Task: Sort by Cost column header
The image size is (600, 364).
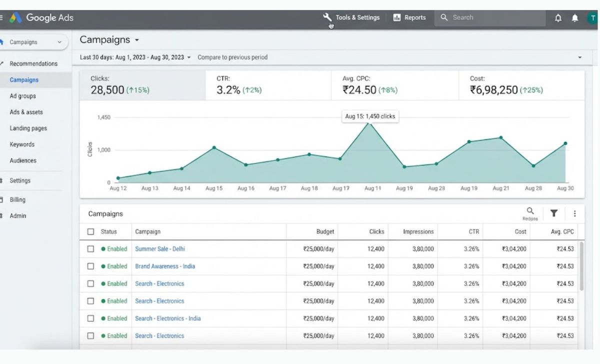Action: tap(520, 231)
